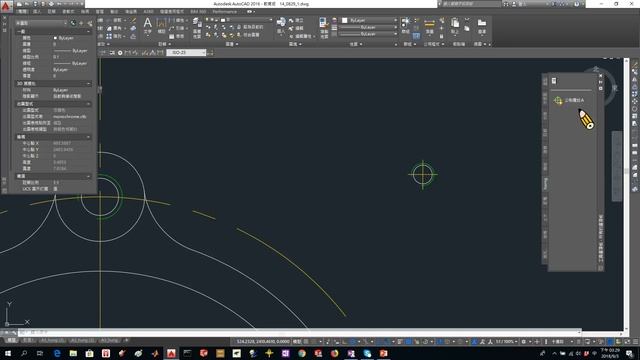Open status bar customization menu icon

[635, 342]
